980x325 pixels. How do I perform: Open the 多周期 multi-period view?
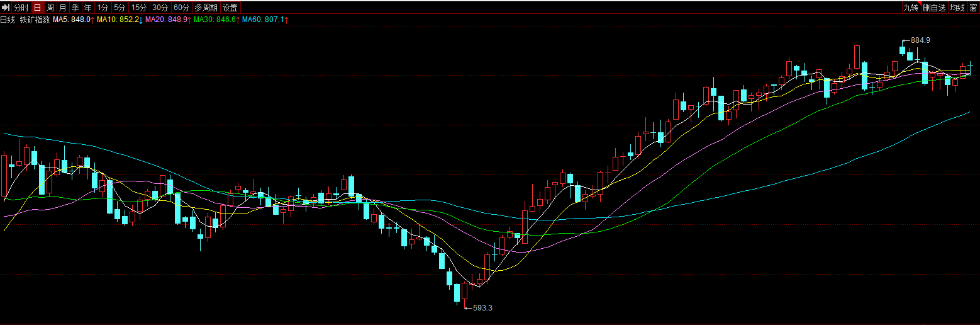[x=206, y=8]
